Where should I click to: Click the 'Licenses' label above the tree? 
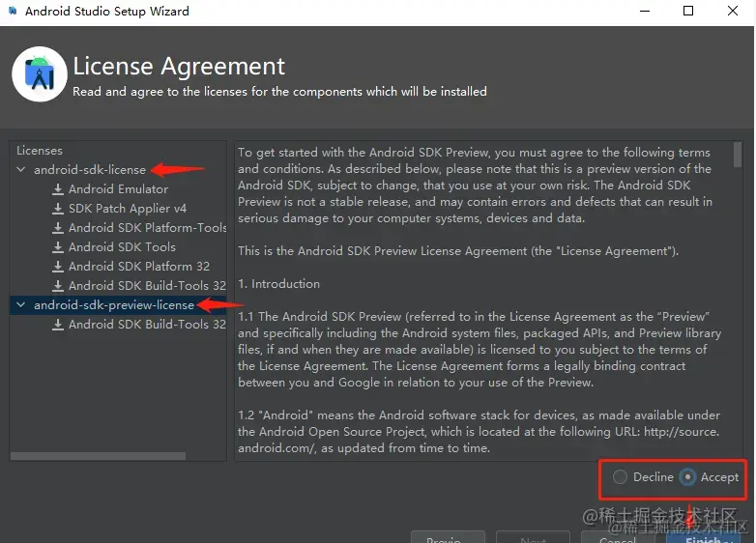(40, 151)
